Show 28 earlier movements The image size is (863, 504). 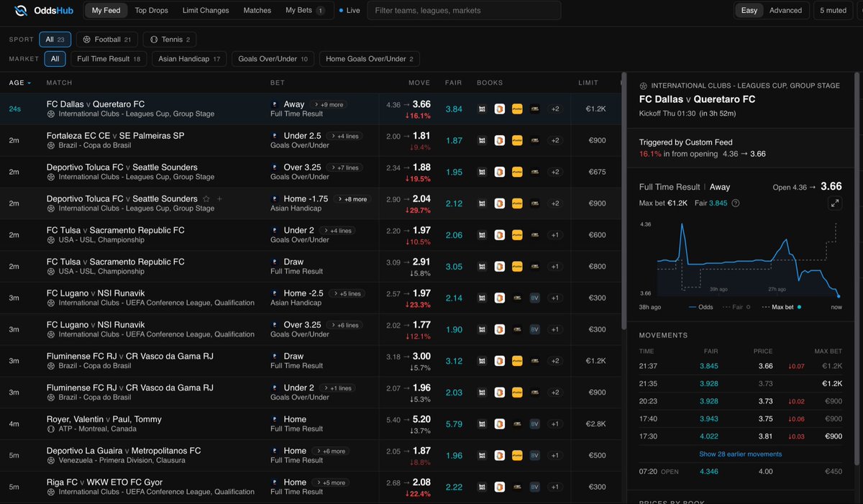(x=740, y=454)
